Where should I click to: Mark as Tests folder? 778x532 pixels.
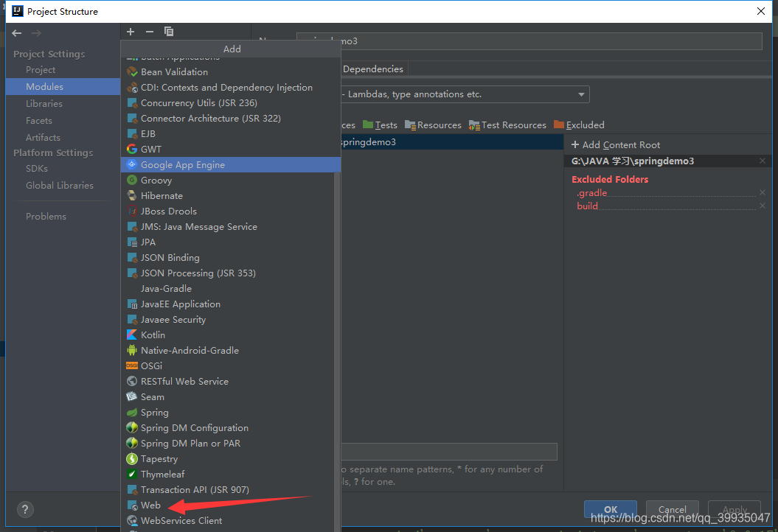coord(380,125)
